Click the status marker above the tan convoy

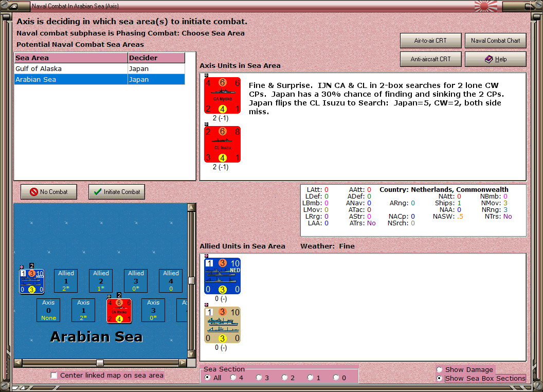206,305
